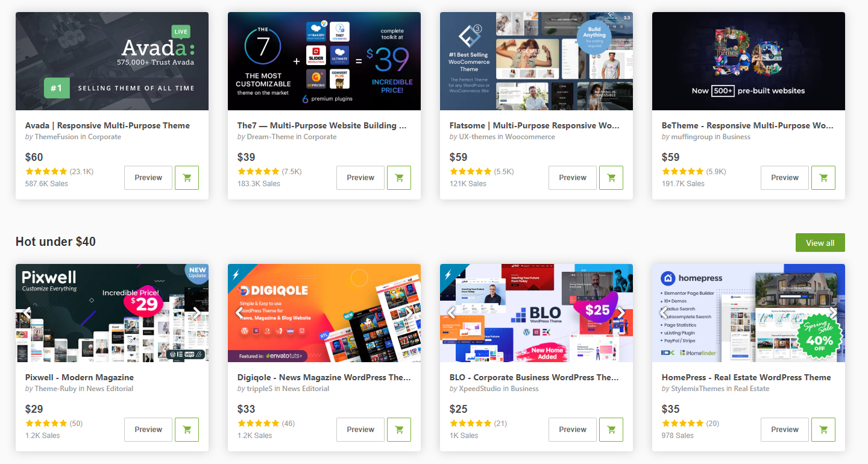The image size is (868, 464).
Task: Open News Editorial category under Pixwell
Action: click(x=110, y=389)
